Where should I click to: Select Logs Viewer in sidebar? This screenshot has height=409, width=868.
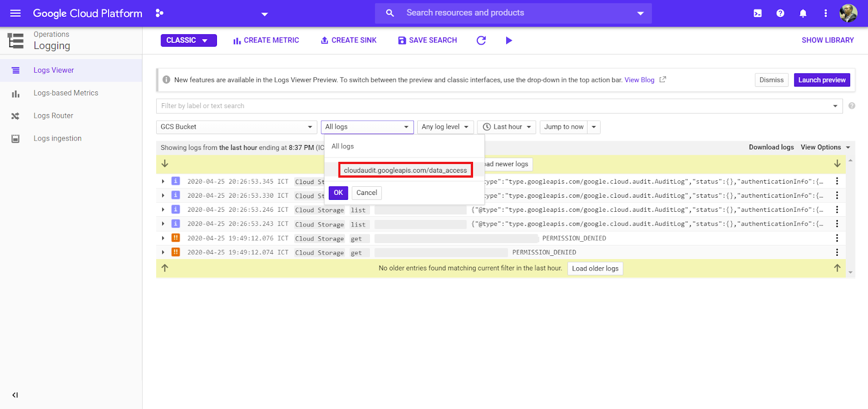pos(71,70)
